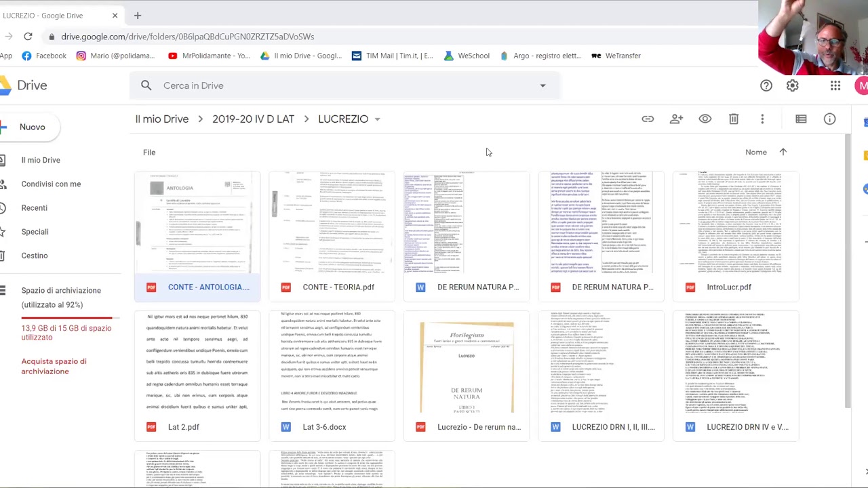Click the Cerca in Drive search field
The image size is (868, 488).
pyautogui.click(x=346, y=85)
